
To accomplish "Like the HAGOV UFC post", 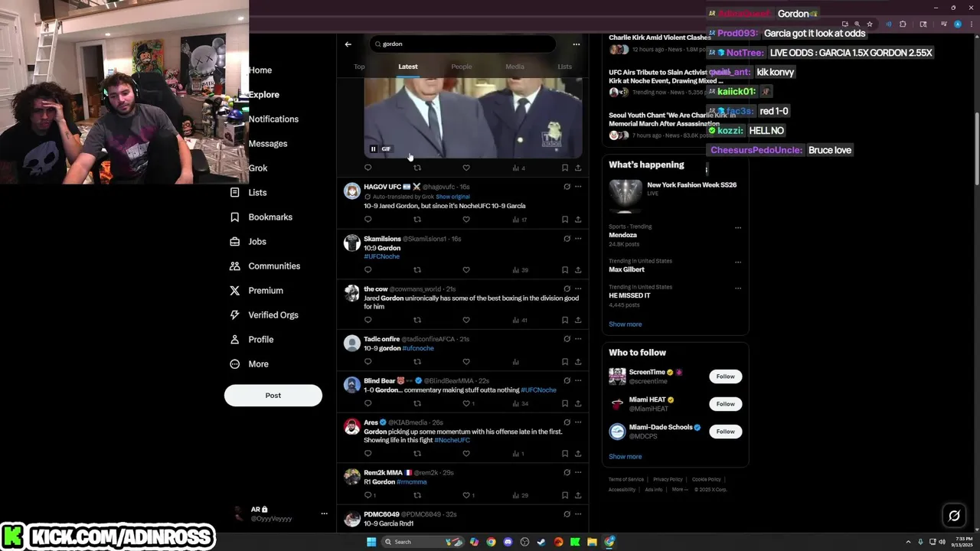I will click(x=466, y=220).
